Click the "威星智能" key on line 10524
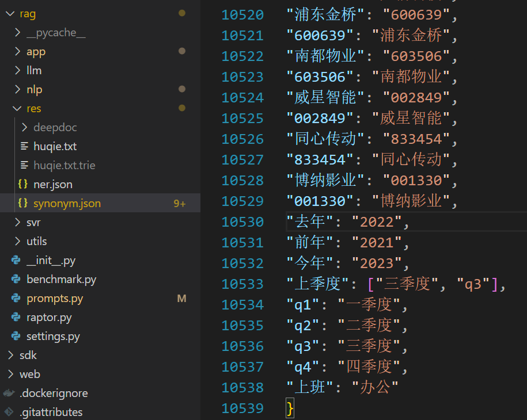 pyautogui.click(x=325, y=97)
